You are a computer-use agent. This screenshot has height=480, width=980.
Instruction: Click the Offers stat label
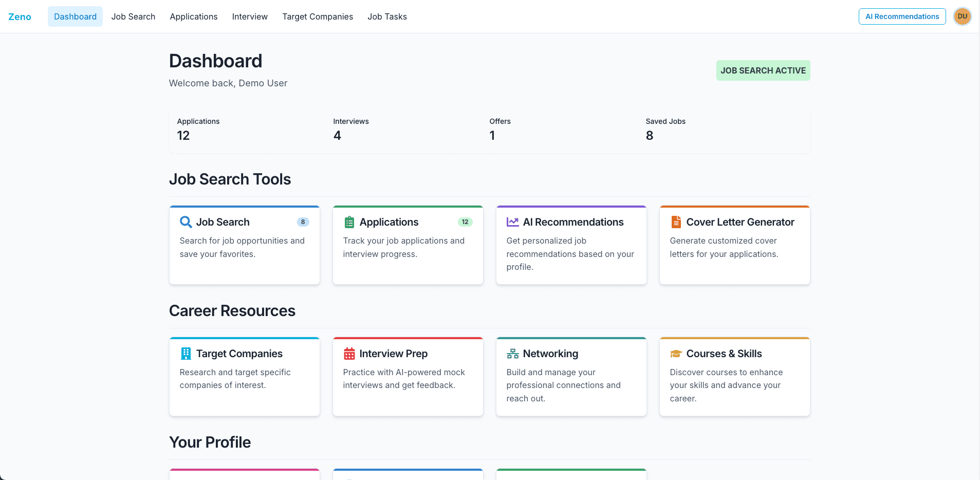500,121
